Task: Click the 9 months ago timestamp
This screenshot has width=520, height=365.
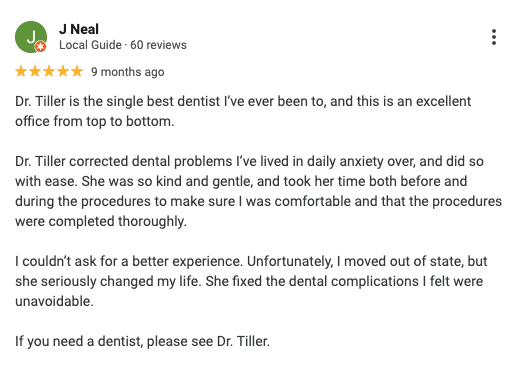Action: tap(128, 72)
